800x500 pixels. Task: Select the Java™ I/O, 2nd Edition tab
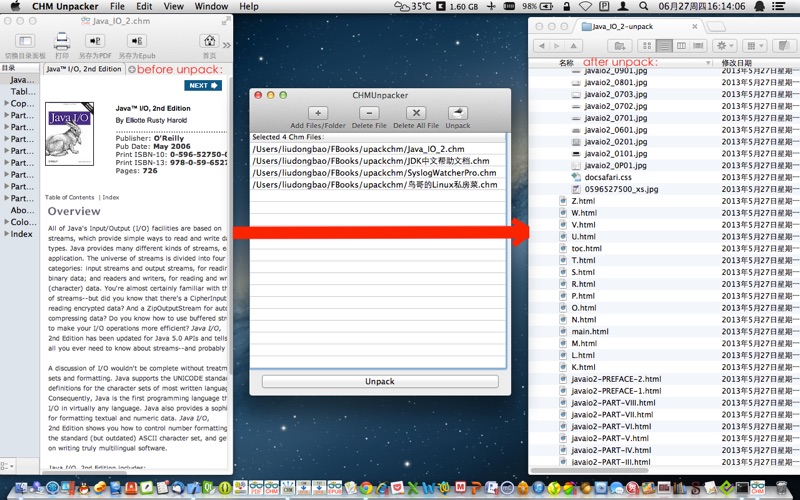coord(84,69)
